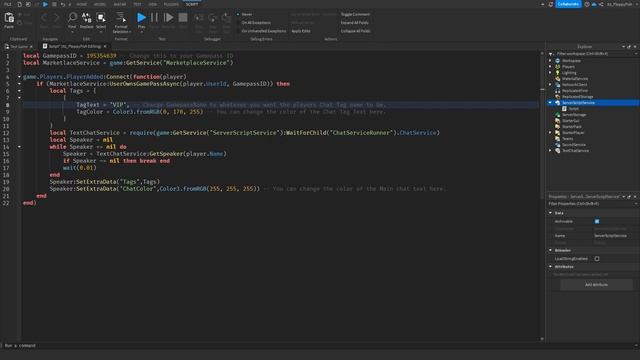Screen dimensions: 640x360
Task: Open the FILE menu
Action: [x=8, y=4]
